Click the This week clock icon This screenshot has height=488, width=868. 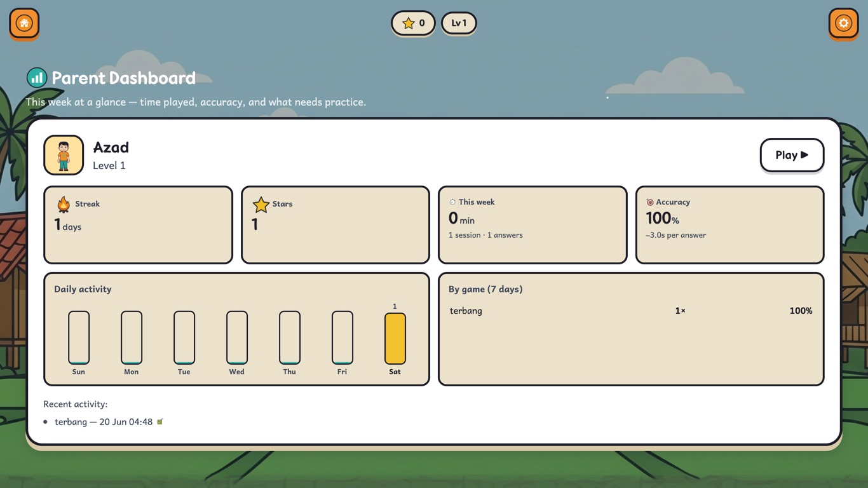coord(452,202)
